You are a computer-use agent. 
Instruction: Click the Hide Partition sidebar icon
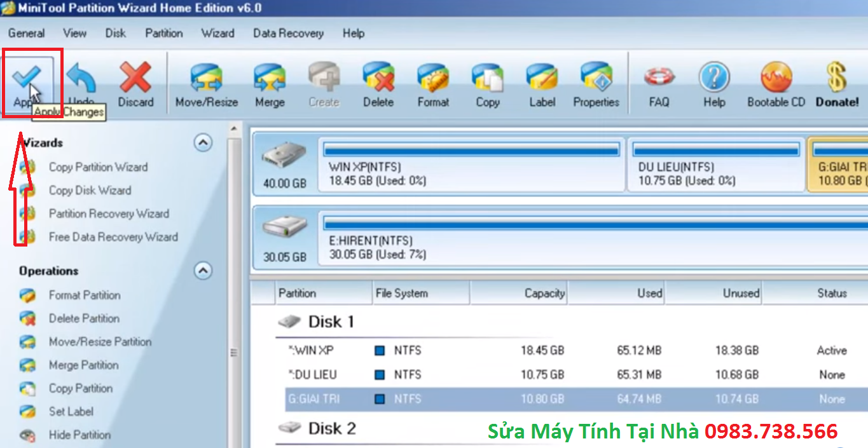[x=27, y=435]
